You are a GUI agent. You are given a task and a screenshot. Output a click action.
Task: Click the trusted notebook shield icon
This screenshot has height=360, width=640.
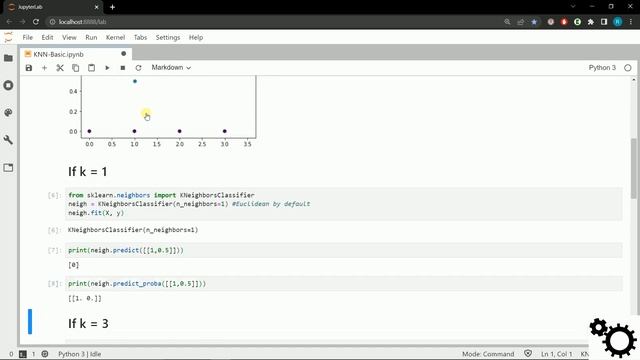click(528, 353)
